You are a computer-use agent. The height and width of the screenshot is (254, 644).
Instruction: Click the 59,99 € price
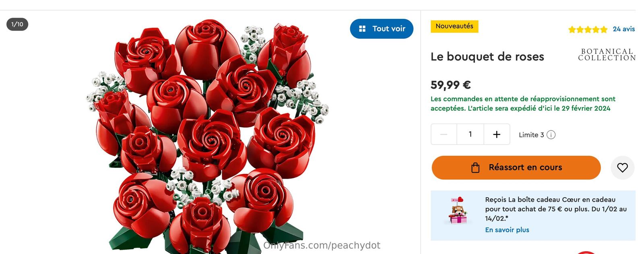tap(450, 85)
